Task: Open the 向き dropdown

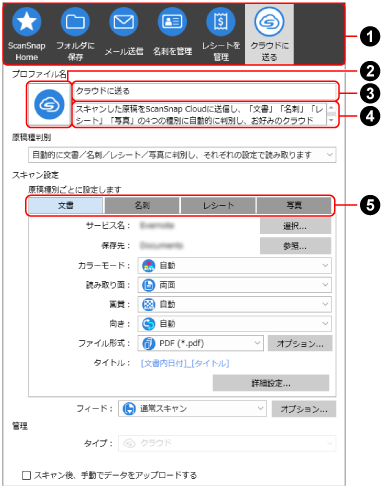Action: tap(235, 324)
